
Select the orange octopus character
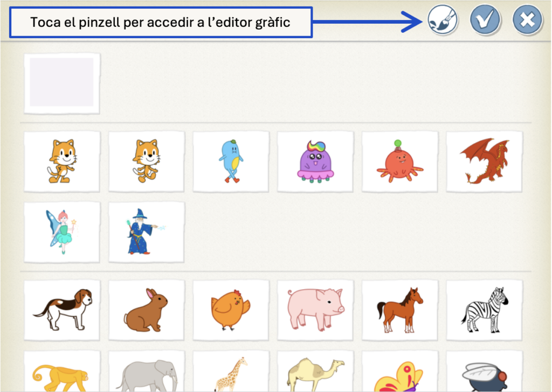[x=399, y=161]
